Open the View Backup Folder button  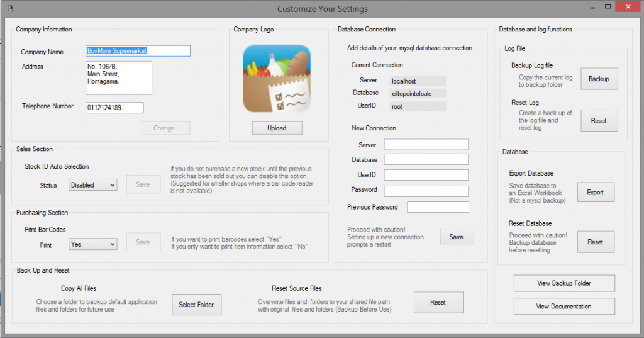pyautogui.click(x=564, y=283)
